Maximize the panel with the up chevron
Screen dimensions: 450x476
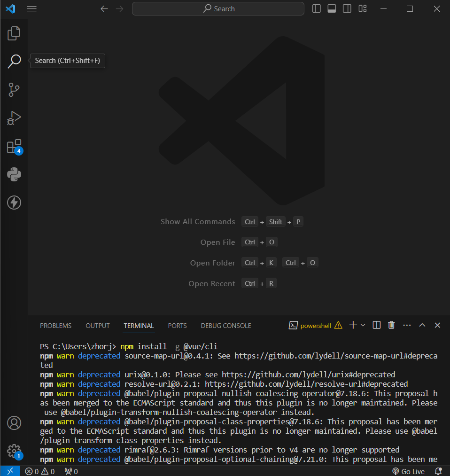(422, 325)
